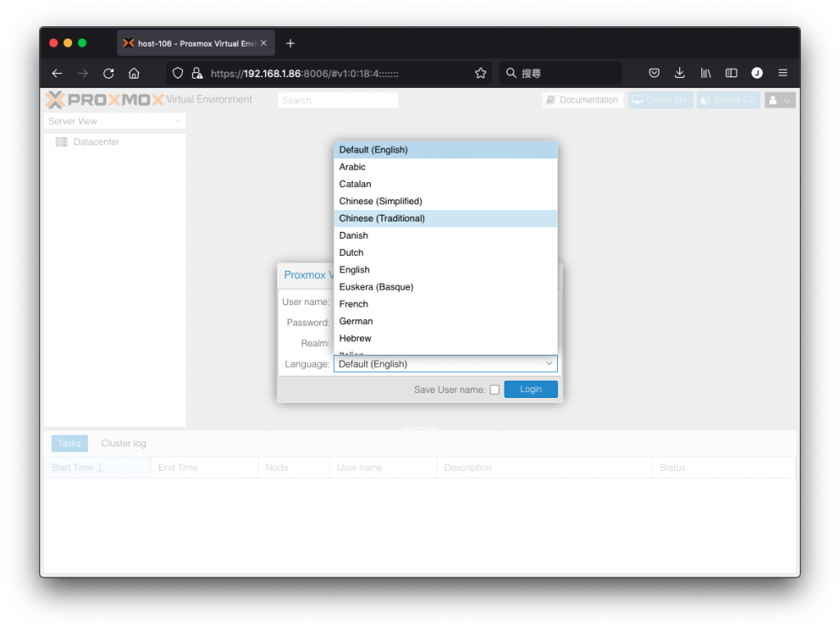
Task: Open the browser home page icon
Action: pyautogui.click(x=134, y=73)
